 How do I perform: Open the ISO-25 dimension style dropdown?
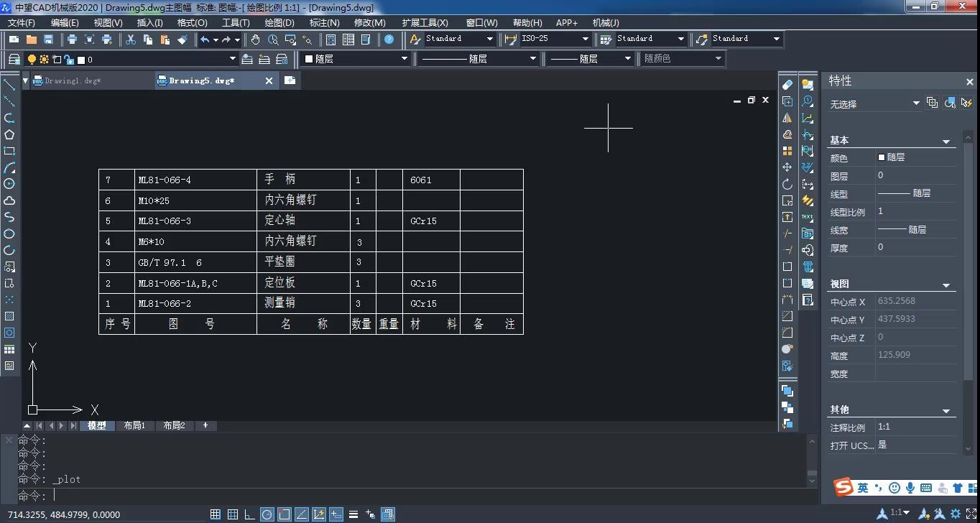(x=585, y=39)
